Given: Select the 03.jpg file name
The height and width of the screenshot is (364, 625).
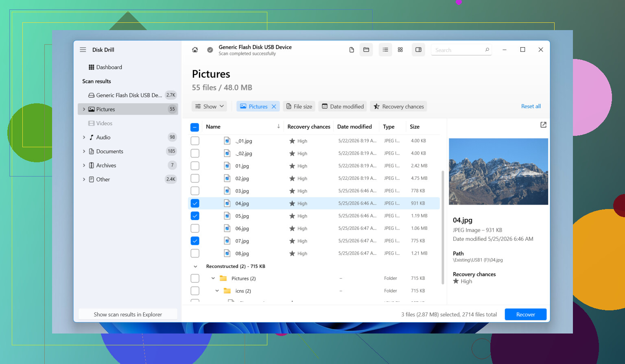Looking at the screenshot, I should [x=242, y=191].
